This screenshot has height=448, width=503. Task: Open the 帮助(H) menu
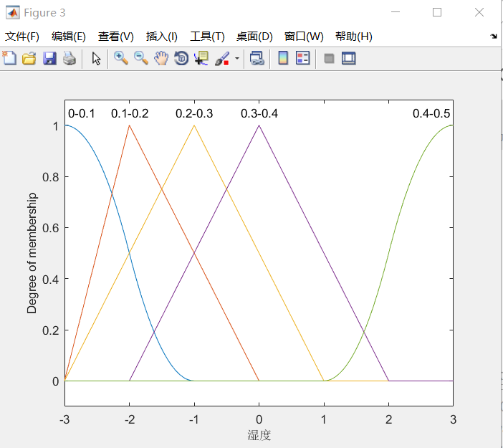pyautogui.click(x=354, y=37)
